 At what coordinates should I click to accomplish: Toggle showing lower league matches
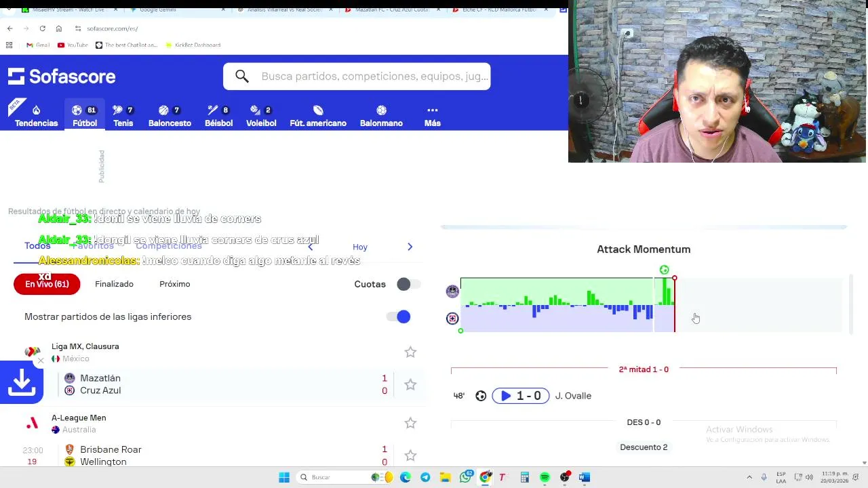(399, 317)
